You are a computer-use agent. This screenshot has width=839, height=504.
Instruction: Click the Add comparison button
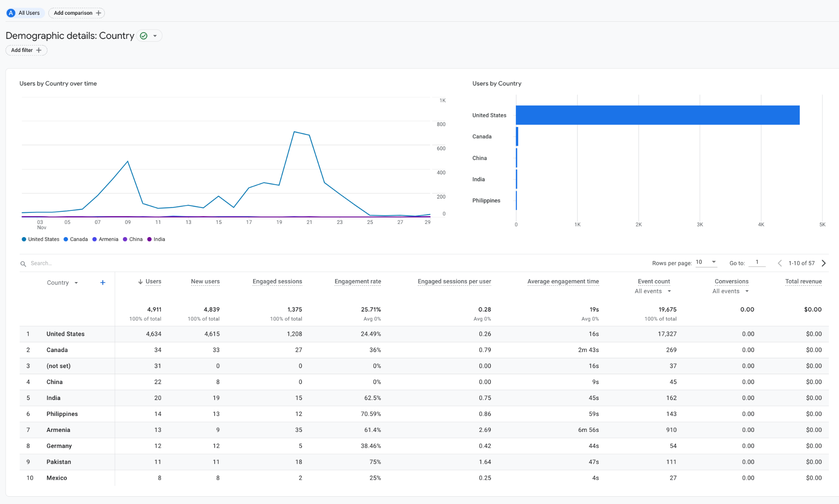(77, 13)
